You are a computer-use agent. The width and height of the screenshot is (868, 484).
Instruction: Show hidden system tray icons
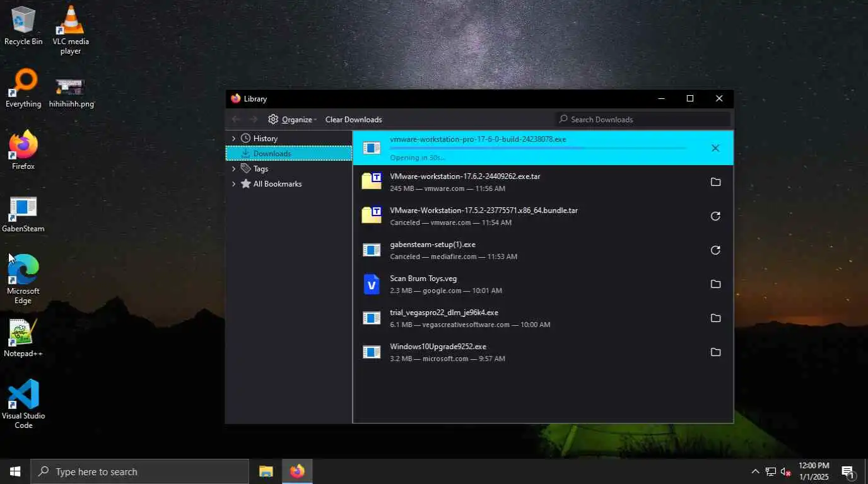755,471
